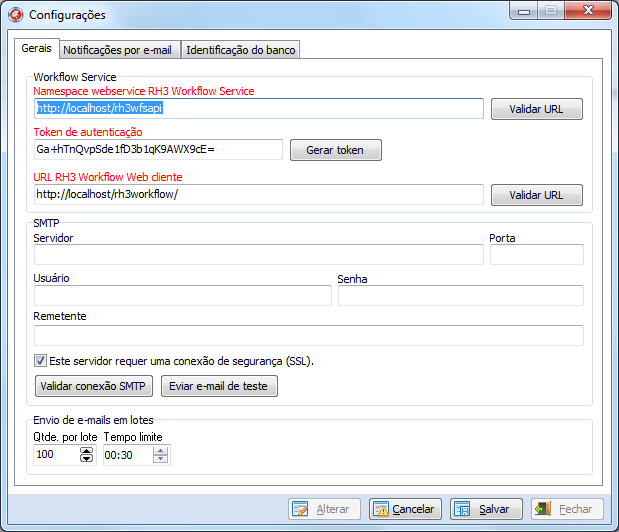The width and height of the screenshot is (619, 532).
Task: Decrease the Qtde. por lote value
Action: coord(86,459)
